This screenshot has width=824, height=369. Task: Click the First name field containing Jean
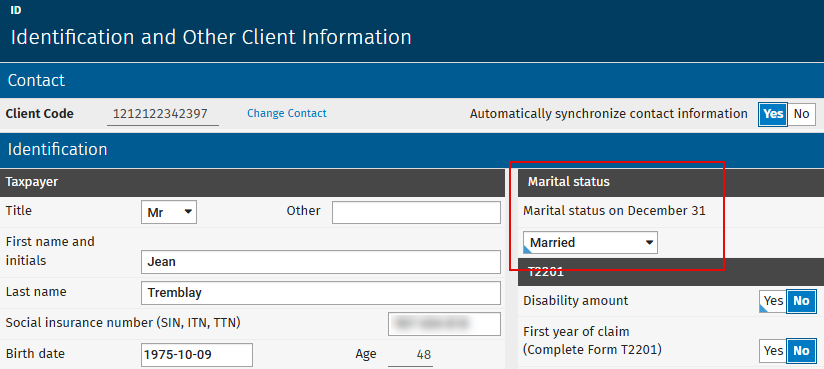[x=321, y=262]
